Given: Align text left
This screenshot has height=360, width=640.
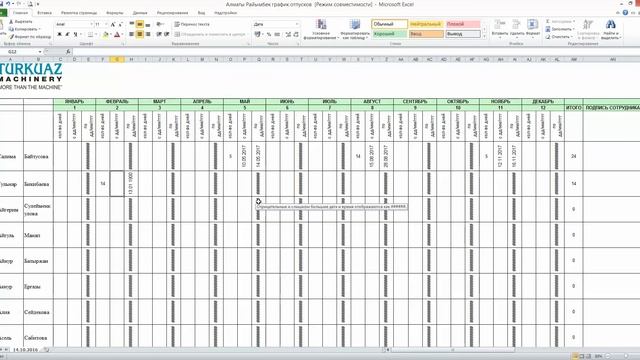Looking at the screenshot, I should [131, 34].
